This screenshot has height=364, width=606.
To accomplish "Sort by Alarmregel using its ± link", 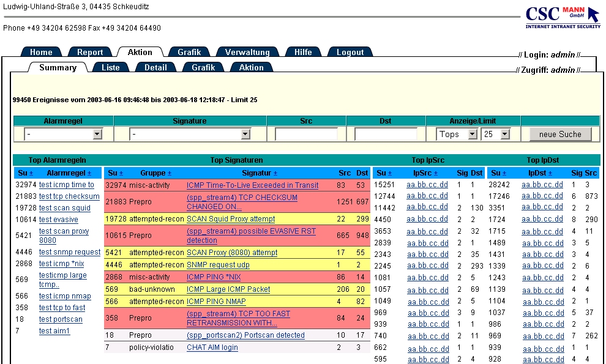I will click(x=89, y=174).
